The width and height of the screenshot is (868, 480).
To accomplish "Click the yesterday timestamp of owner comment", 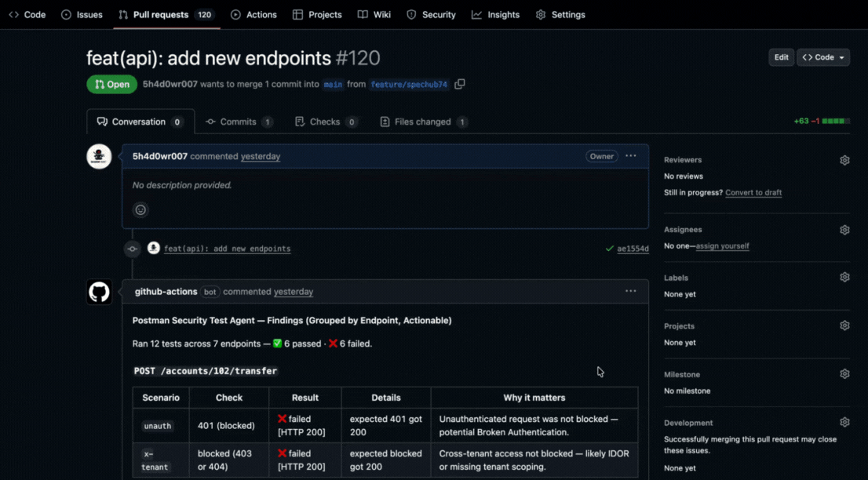I will pos(261,157).
